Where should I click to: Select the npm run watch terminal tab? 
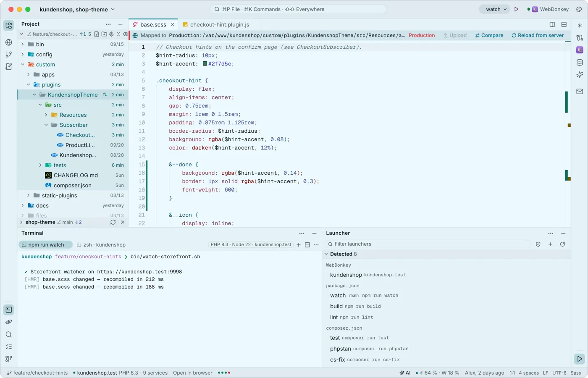(x=46, y=245)
